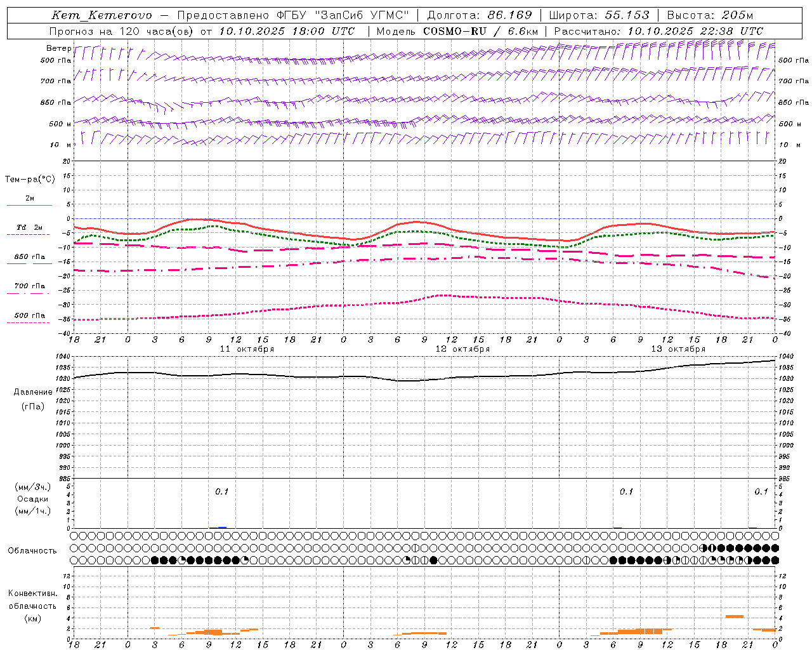This screenshot has width=812, height=650.
Task: Click the Kem_Kemerovo station title
Action: point(101,15)
